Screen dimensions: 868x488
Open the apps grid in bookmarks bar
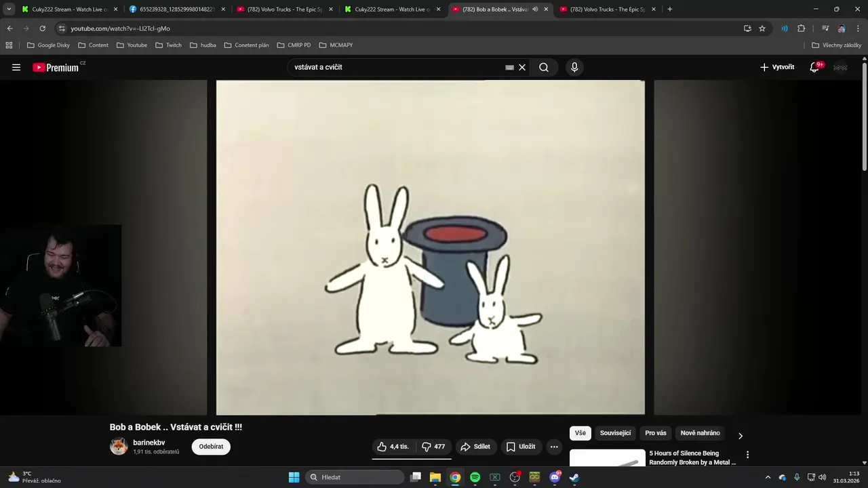(x=9, y=45)
